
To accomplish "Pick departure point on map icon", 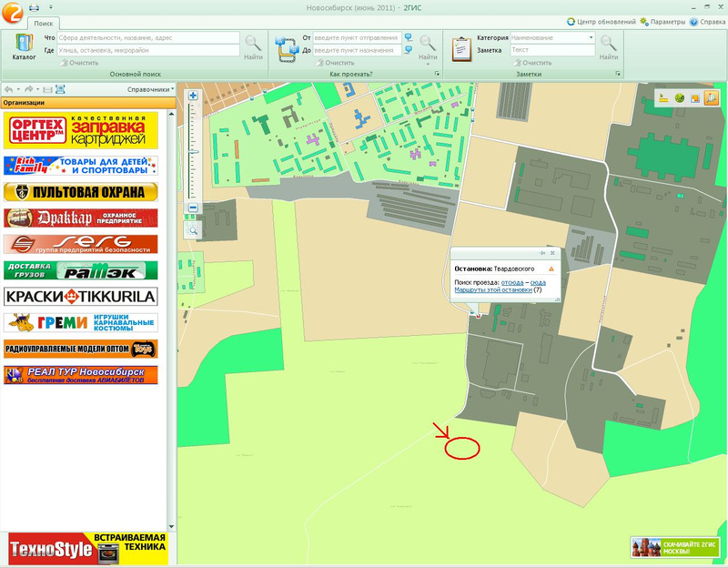I will (x=408, y=37).
